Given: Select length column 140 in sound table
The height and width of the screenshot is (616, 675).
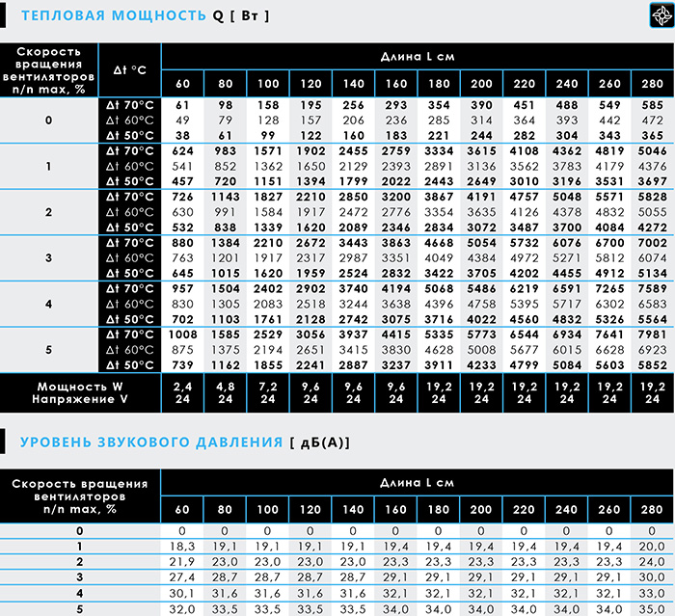Looking at the screenshot, I should pos(353,510).
